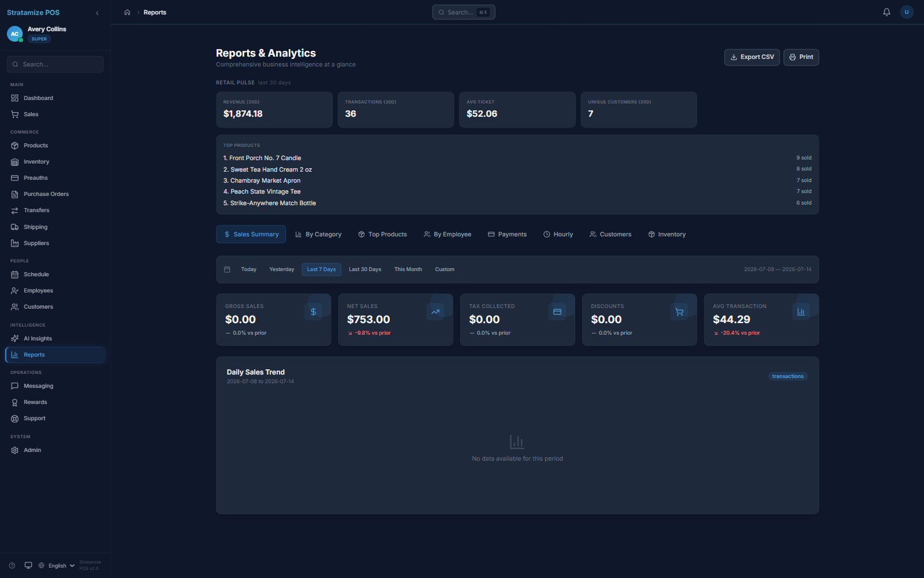Screen dimensions: 924x578
Task: Click the Avg Transaction chart icon
Action: pos(801,312)
